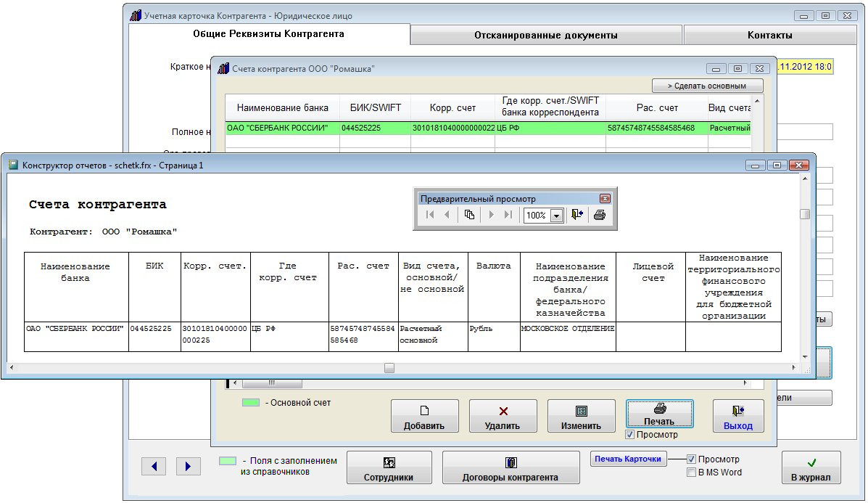Click the Выход button in the accounts window
This screenshot has width=868, height=503.
(737, 417)
